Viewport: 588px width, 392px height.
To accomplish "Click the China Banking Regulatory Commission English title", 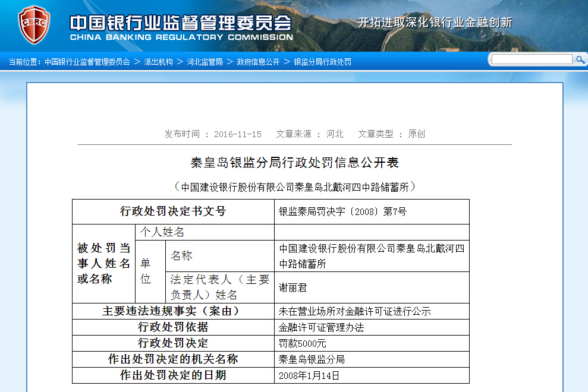I will coord(181,37).
